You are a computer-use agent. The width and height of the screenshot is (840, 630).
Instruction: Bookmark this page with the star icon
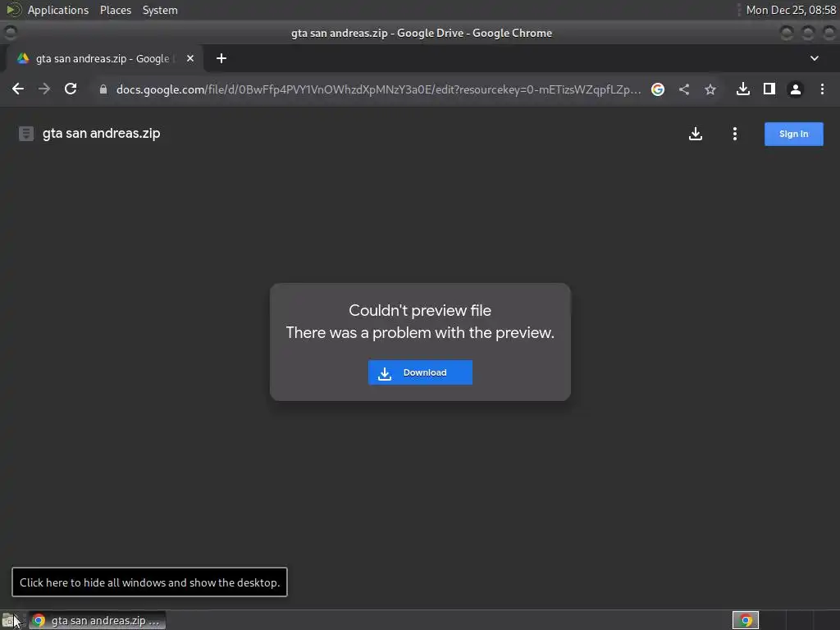pyautogui.click(x=710, y=89)
